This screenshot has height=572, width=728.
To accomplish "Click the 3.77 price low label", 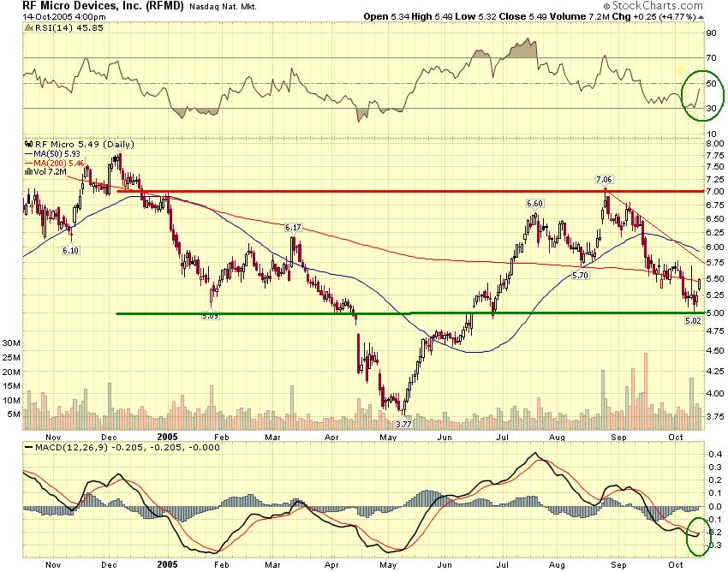I will click(x=403, y=424).
